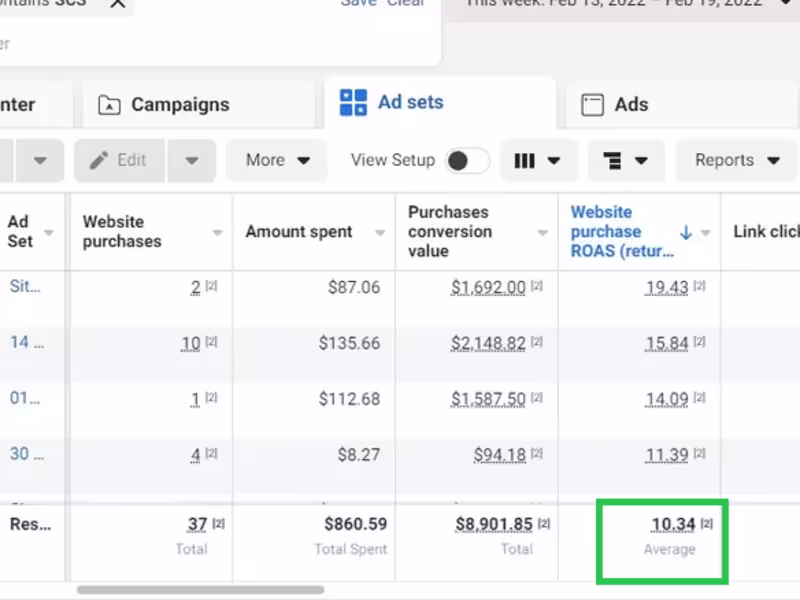Viewport: 800px width, 600px height.
Task: Click the Ad sets grid icon
Action: tap(353, 102)
